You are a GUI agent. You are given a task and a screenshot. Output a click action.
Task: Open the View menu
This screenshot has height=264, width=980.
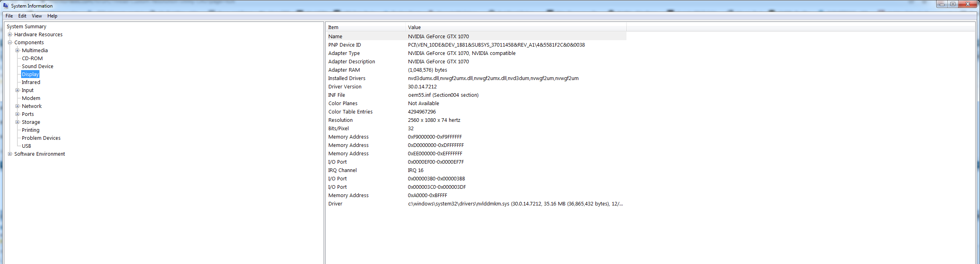coord(37,16)
